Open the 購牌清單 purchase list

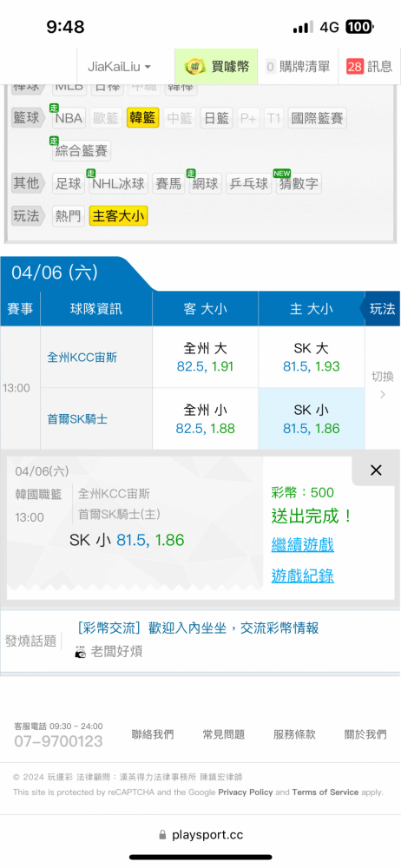[298, 67]
